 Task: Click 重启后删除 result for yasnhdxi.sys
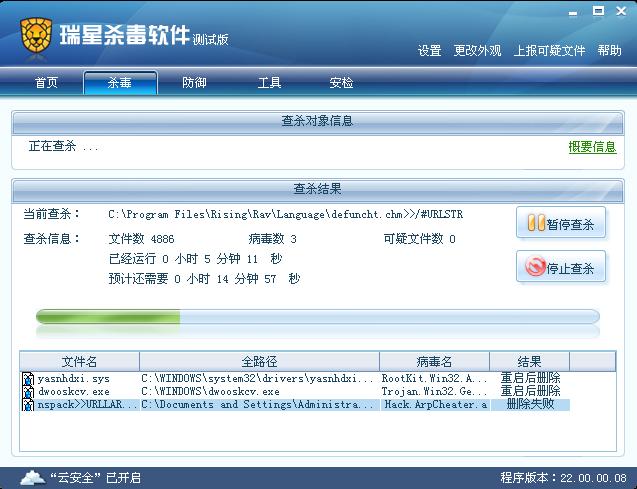pyautogui.click(x=531, y=379)
